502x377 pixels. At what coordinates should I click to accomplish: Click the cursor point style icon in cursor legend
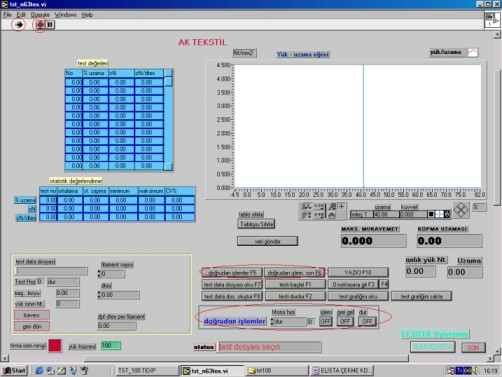(439, 214)
